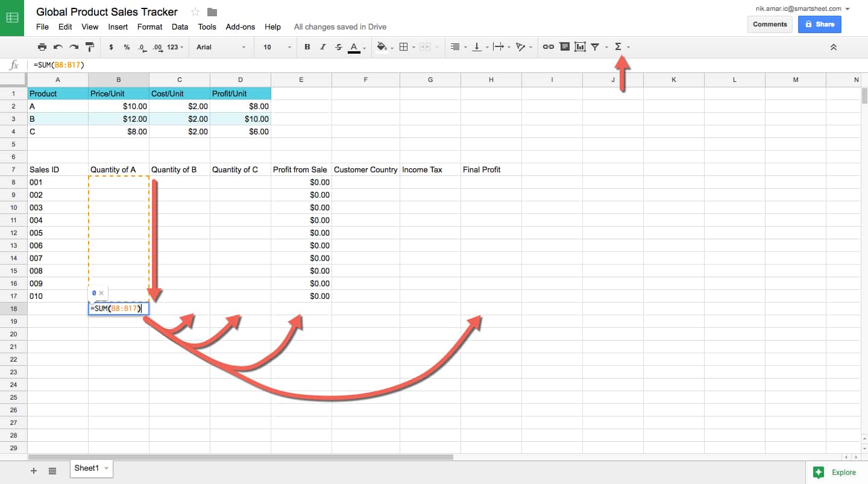
Task: Click the blue Share button
Action: 819,24
